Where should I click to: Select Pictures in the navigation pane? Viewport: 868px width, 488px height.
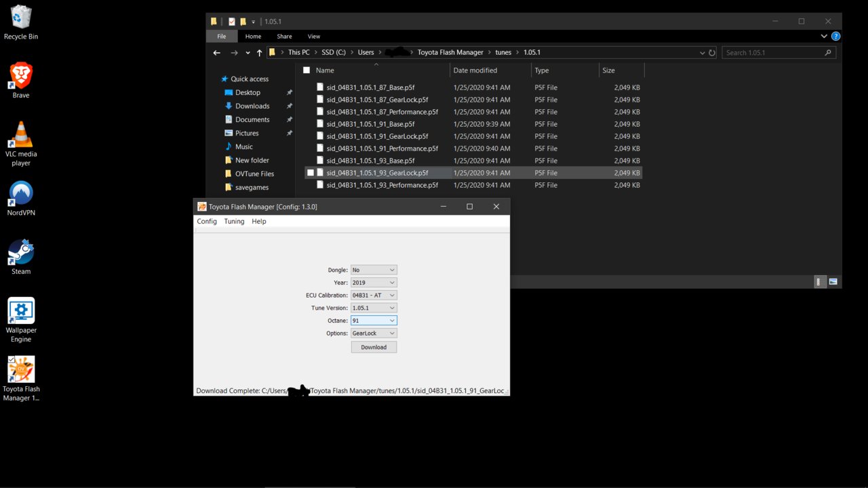coord(247,133)
